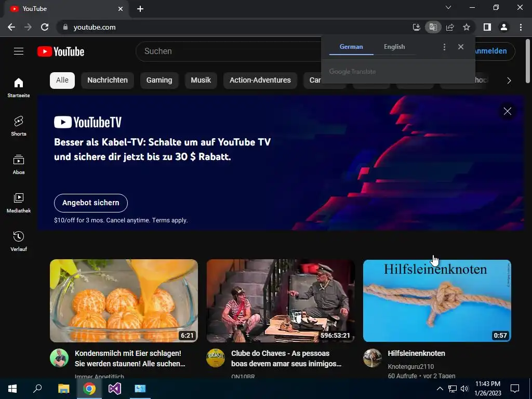532x399 pixels.
Task: Click the Clube do Chaves channel avatar
Action: coord(216,358)
